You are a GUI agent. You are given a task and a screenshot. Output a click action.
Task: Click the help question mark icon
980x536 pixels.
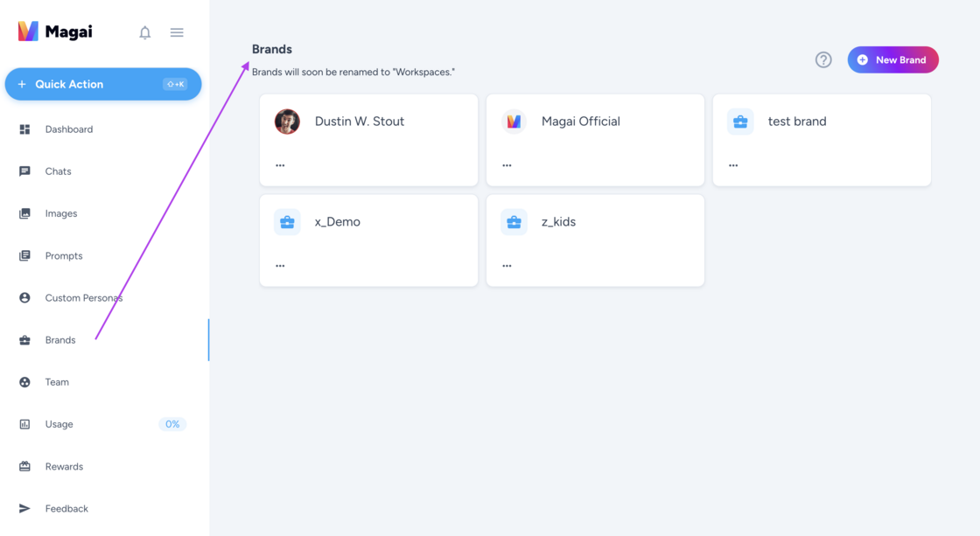tap(823, 60)
